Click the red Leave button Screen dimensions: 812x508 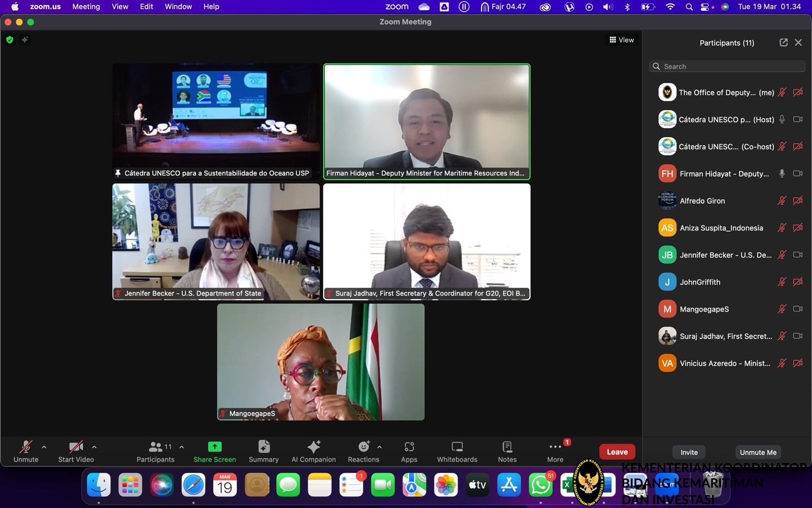click(617, 452)
